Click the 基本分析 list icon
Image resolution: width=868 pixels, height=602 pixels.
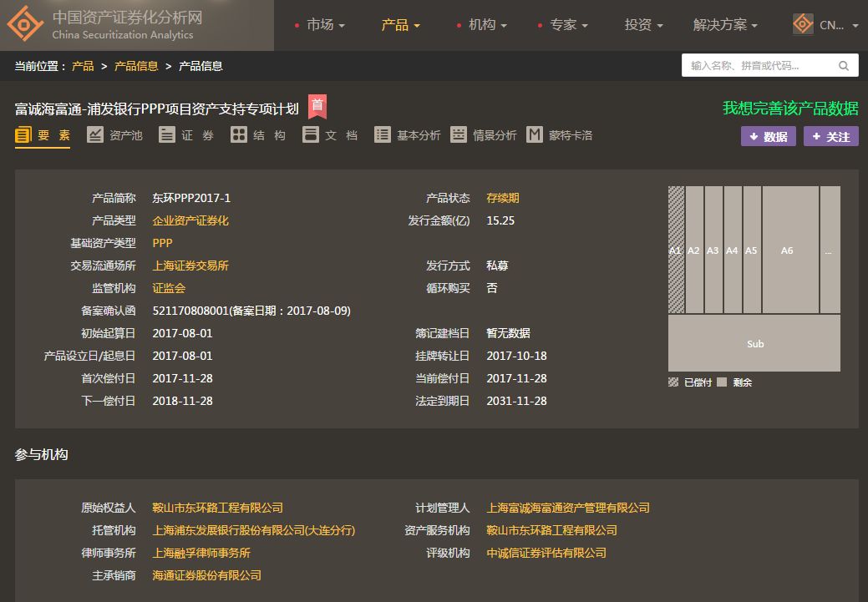click(383, 135)
